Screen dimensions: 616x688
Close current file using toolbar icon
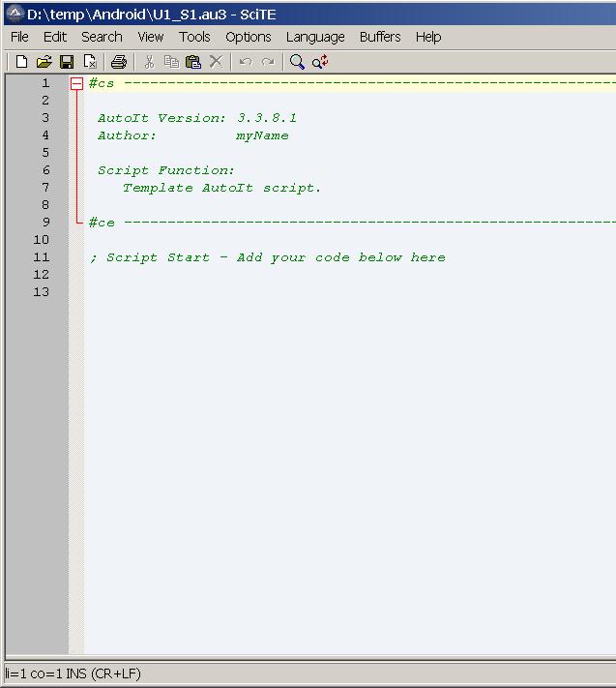point(90,62)
